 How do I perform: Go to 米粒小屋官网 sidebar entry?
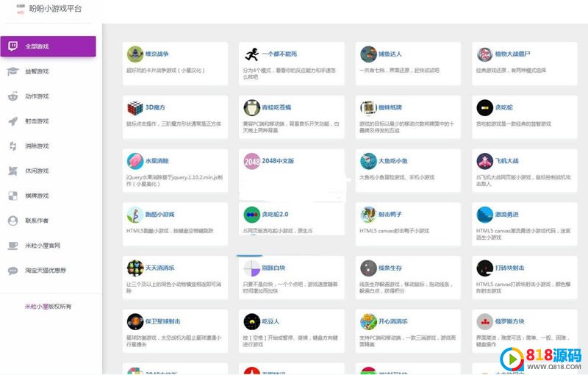click(x=43, y=246)
